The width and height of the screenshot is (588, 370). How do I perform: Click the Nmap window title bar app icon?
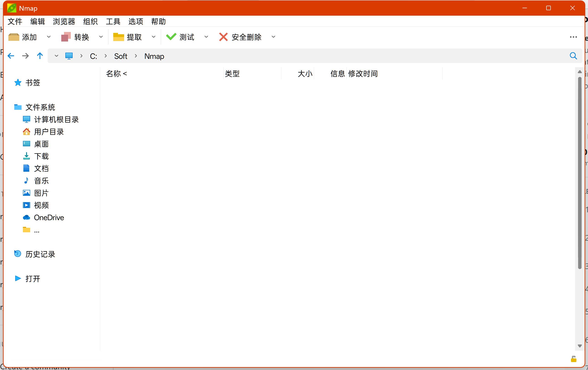click(12, 8)
